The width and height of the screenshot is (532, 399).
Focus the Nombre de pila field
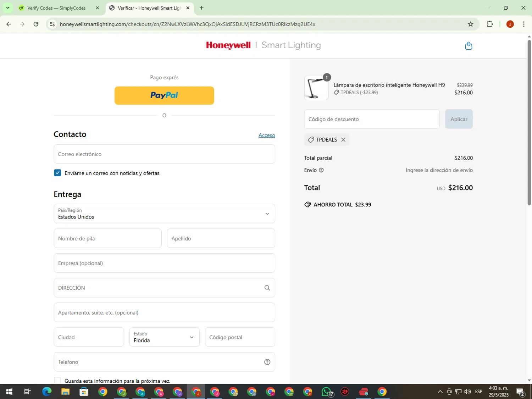(x=107, y=238)
